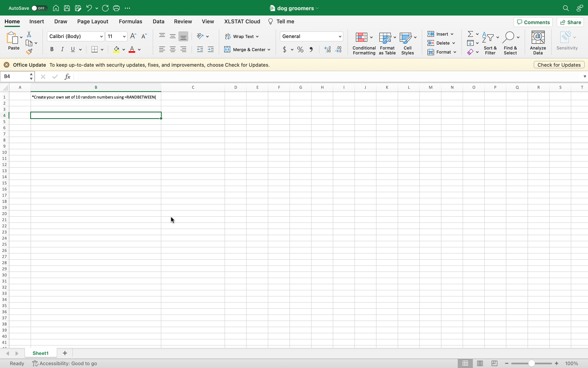Screen dimensions: 588x368
Task: Click the Undo arrow icon
Action: coord(89,8)
